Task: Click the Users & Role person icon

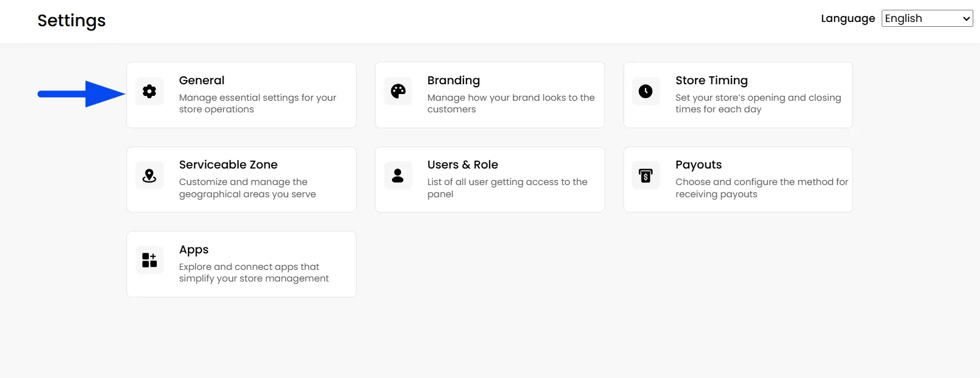Action: tap(398, 176)
